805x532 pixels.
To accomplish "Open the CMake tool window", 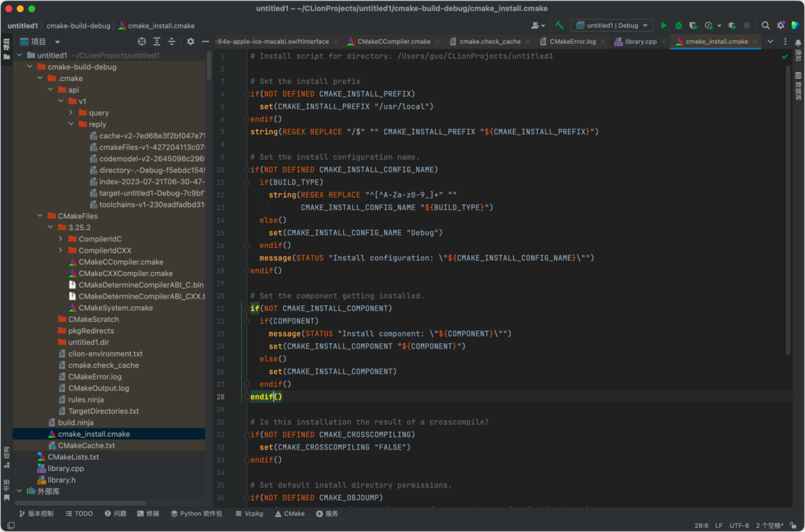I will [x=290, y=513].
